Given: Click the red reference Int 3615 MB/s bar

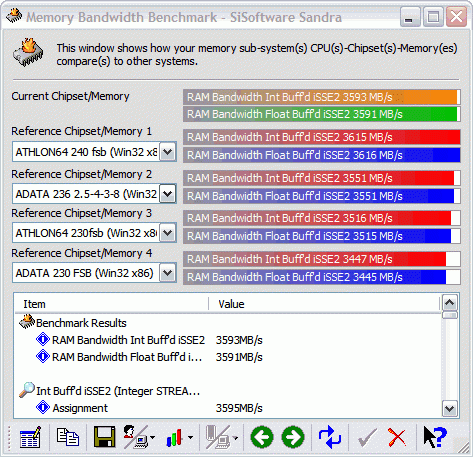Looking at the screenshot, I should point(322,137).
